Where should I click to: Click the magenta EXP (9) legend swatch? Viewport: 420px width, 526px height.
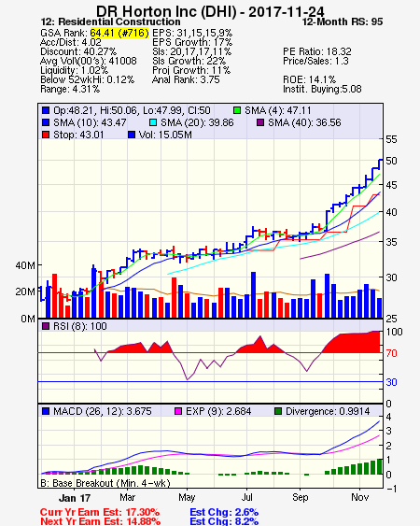click(178, 411)
